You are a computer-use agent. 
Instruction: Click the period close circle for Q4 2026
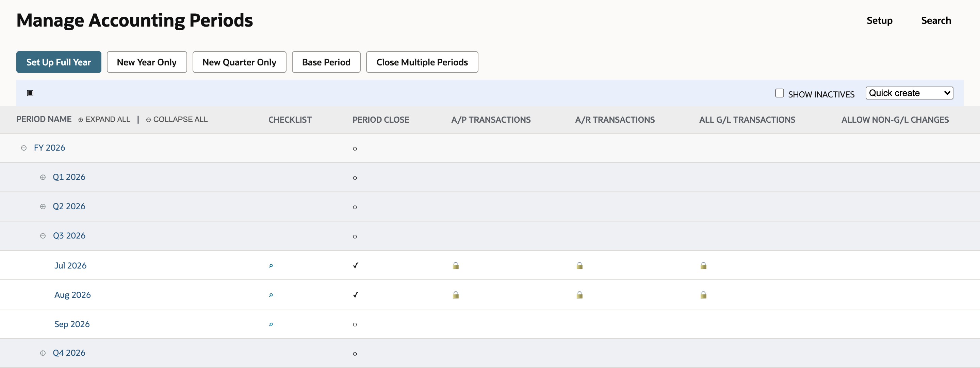(355, 354)
